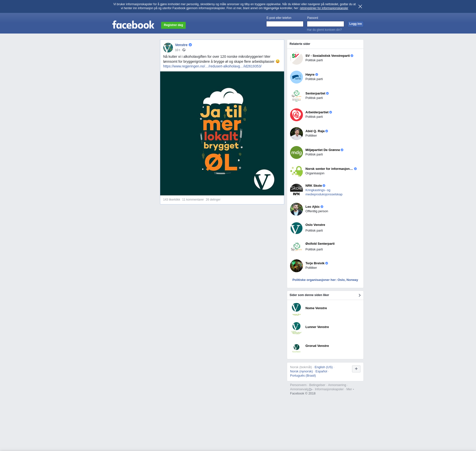The image size is (476, 451).
Task: Open the 'Informasjonskapsler' footer link
Action: 329,389
